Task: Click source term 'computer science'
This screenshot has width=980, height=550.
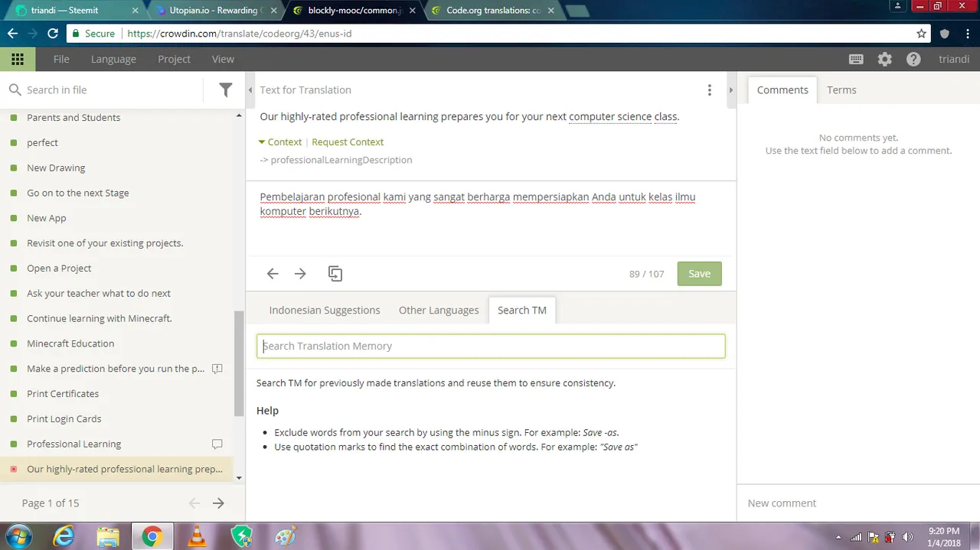Action: [610, 116]
